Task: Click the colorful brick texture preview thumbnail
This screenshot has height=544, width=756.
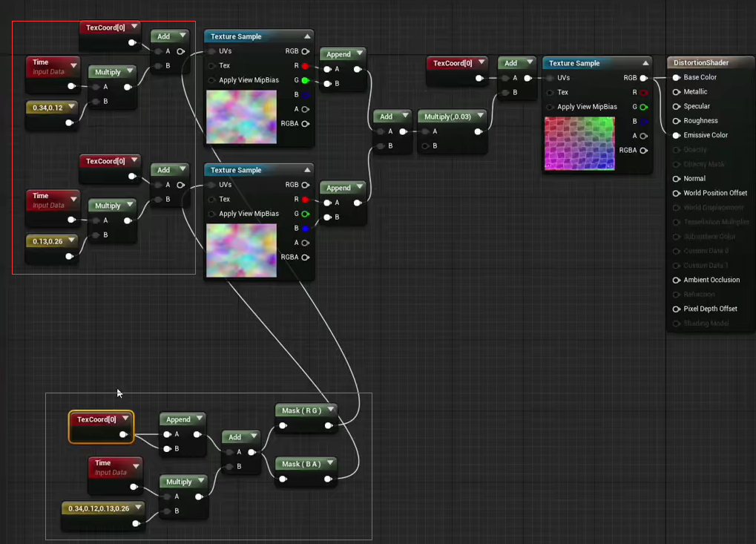Action: (x=579, y=143)
